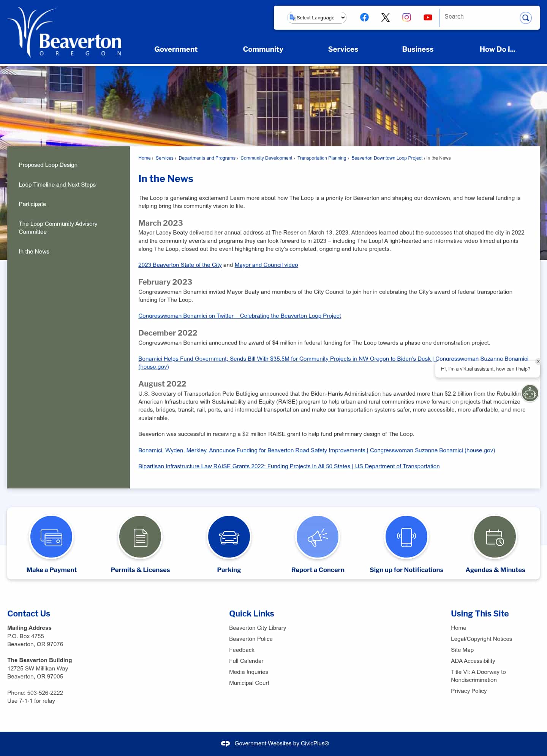
Task: Click the Using This Site heading
Action: pyautogui.click(x=479, y=613)
